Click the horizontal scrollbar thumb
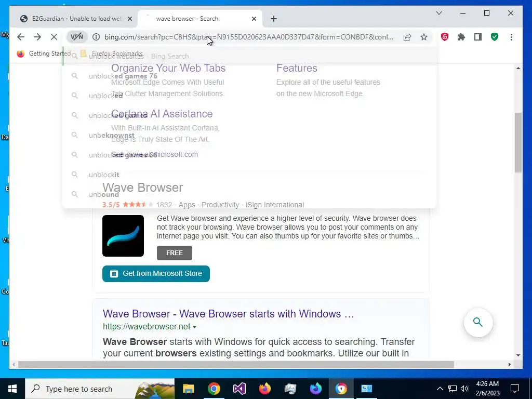This screenshot has width=532, height=399. click(236, 364)
